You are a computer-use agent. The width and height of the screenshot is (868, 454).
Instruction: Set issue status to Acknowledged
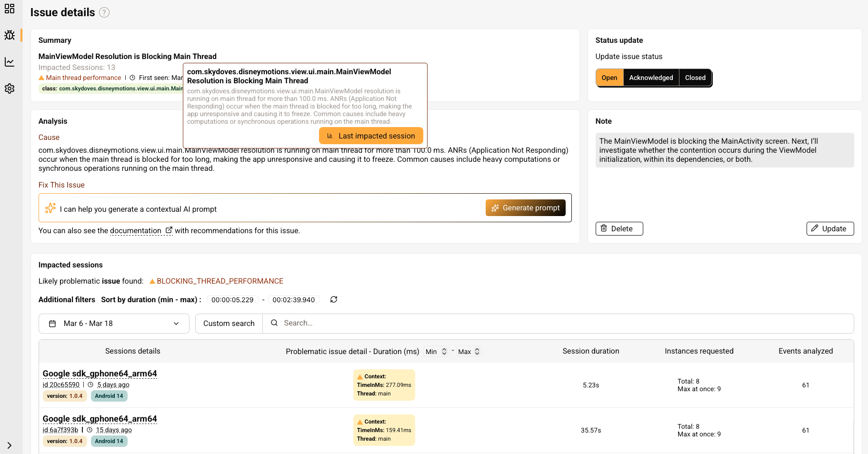[651, 78]
